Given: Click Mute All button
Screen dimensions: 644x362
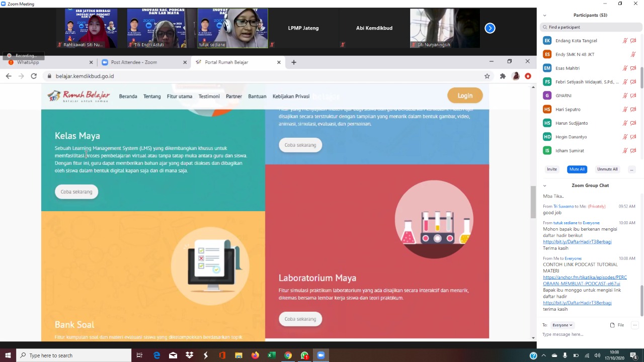Looking at the screenshot, I should [x=577, y=169].
